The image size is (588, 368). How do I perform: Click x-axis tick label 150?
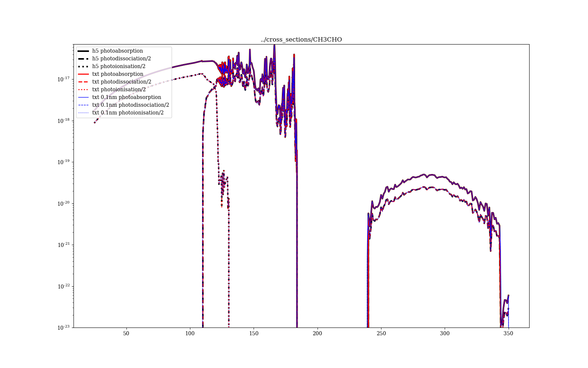click(x=254, y=333)
